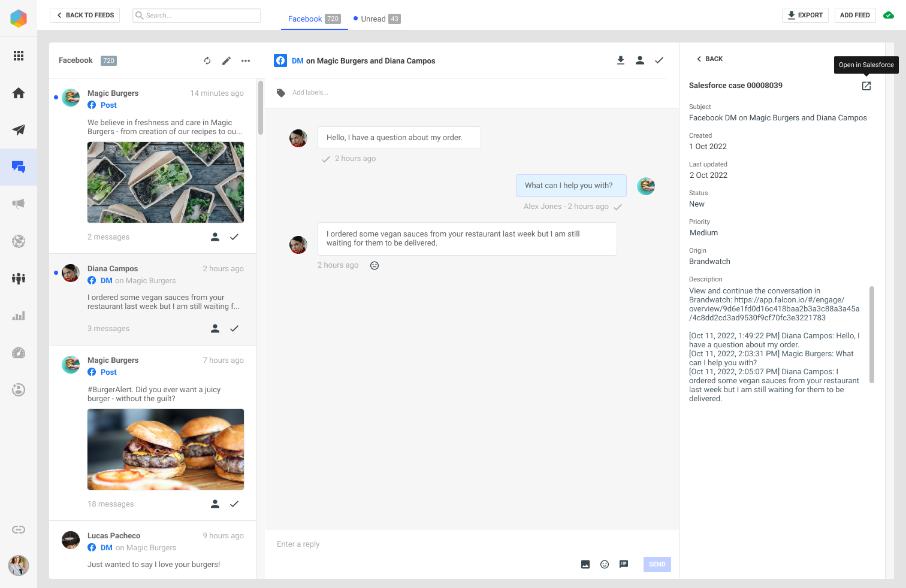Click the feed list scrollbar
The width and height of the screenshot is (906, 588).
coord(261,108)
